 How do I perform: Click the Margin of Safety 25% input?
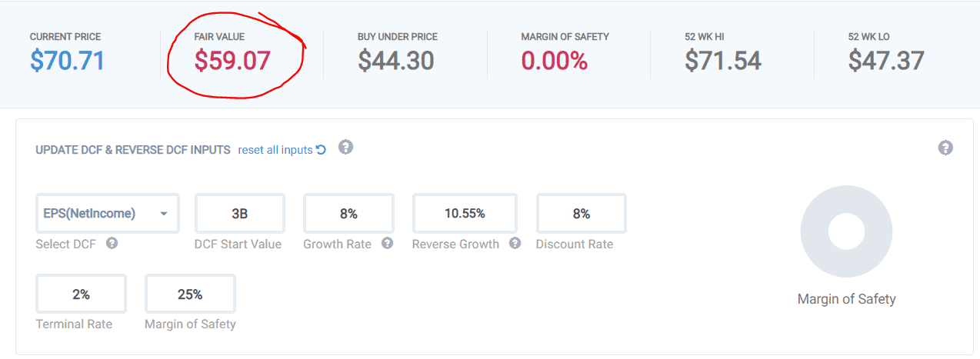190,294
